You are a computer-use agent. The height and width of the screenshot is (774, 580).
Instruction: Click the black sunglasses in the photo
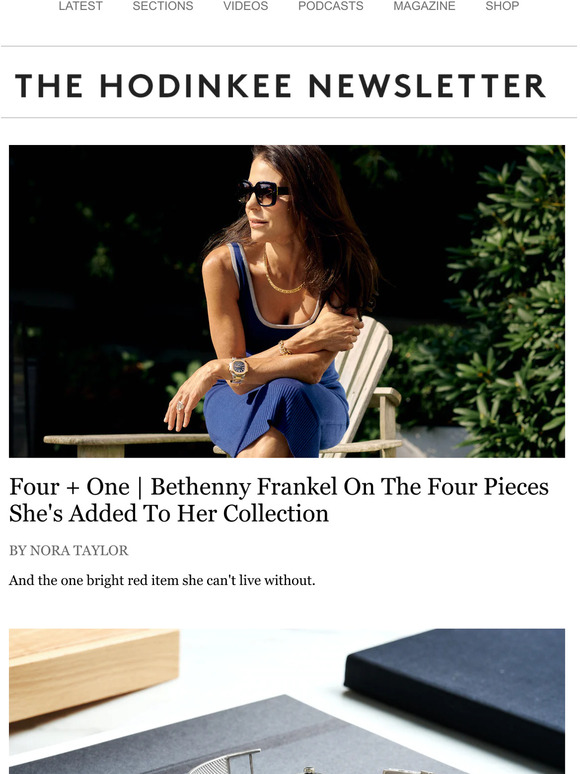[x=263, y=193]
